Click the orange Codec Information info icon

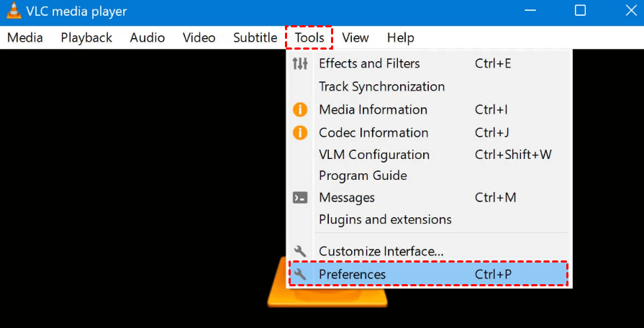pos(300,132)
